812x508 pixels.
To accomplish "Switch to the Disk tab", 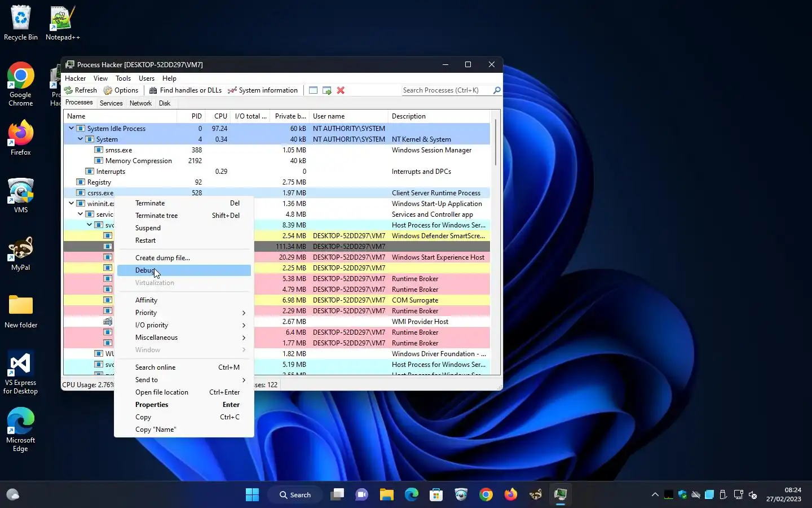I will tap(165, 103).
